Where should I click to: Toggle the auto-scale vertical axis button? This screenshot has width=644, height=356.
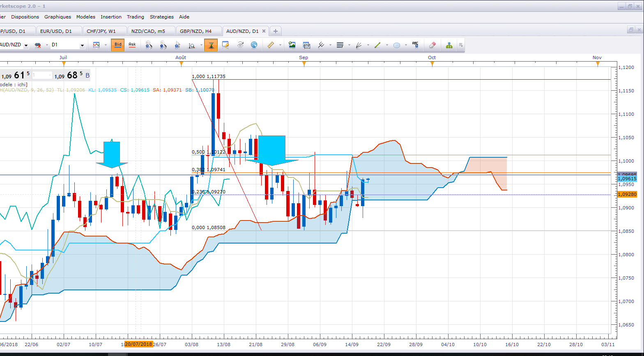coord(211,45)
